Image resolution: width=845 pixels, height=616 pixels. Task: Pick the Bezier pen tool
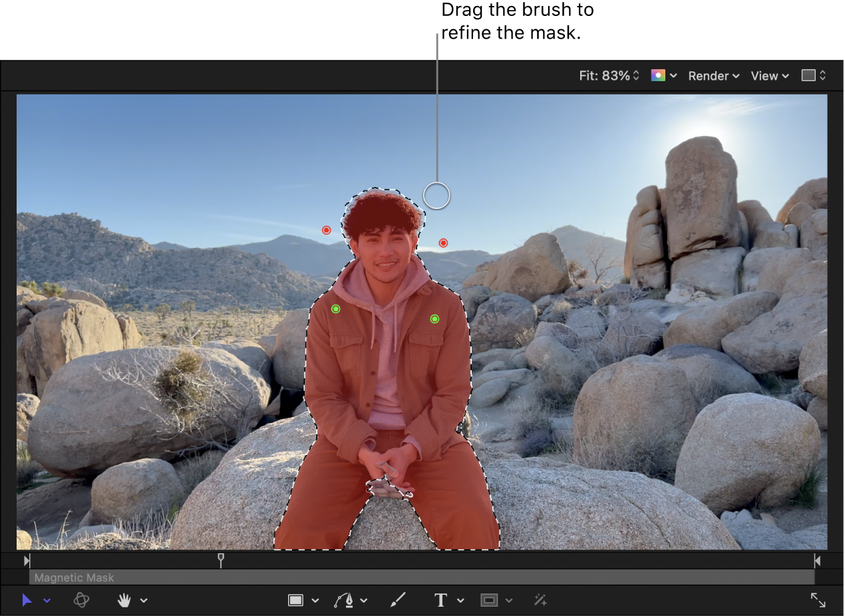pos(345,600)
